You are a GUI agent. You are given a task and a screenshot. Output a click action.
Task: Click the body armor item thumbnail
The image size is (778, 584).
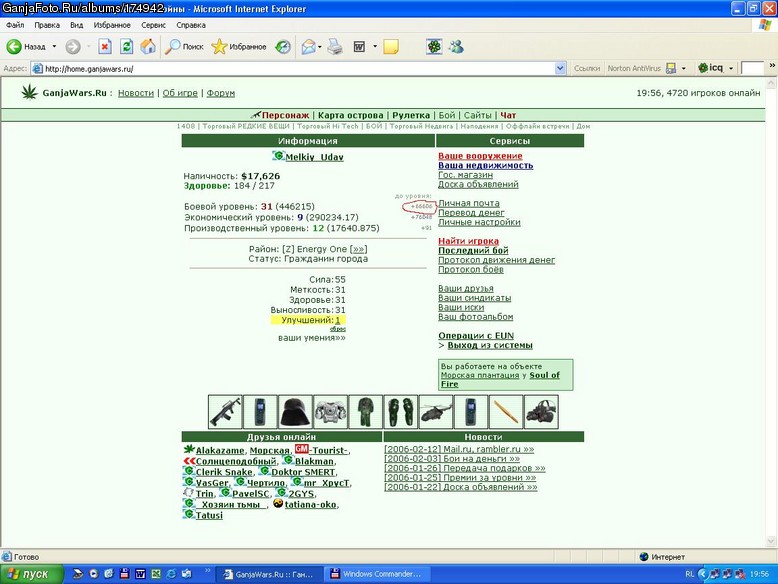330,412
